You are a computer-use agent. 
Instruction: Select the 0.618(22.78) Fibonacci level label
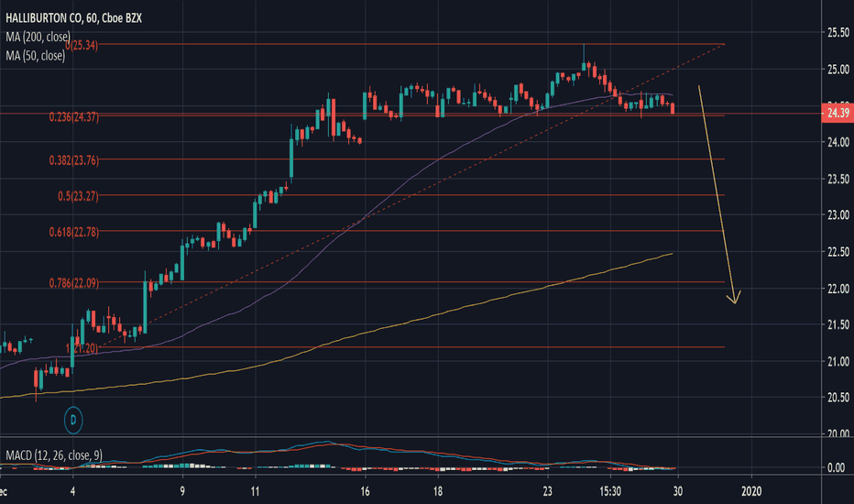pyautogui.click(x=74, y=232)
